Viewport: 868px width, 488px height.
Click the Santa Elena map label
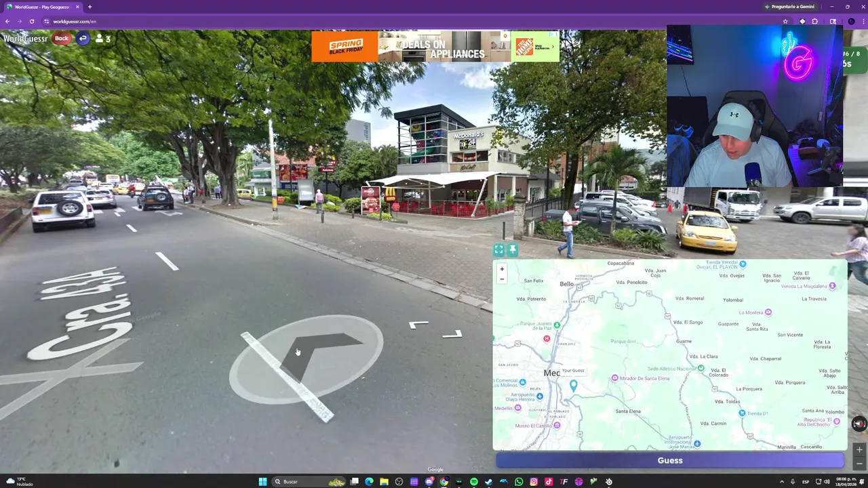pyautogui.click(x=628, y=411)
